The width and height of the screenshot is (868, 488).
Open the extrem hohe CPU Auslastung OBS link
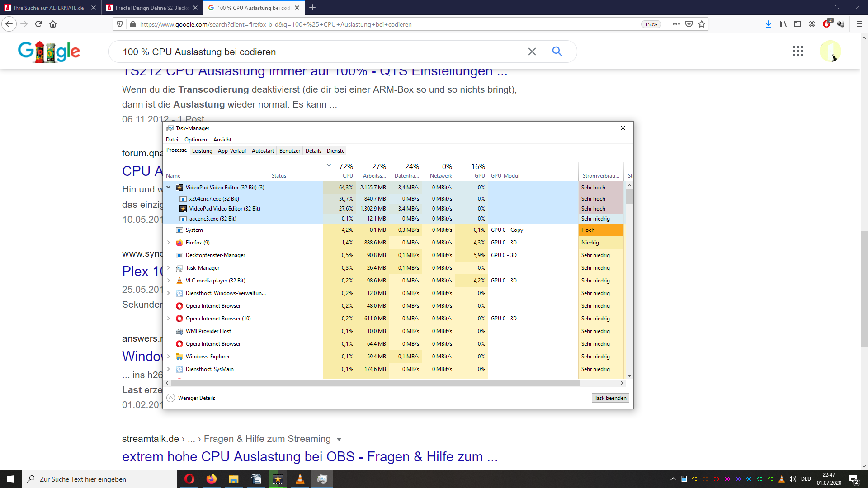click(x=310, y=457)
